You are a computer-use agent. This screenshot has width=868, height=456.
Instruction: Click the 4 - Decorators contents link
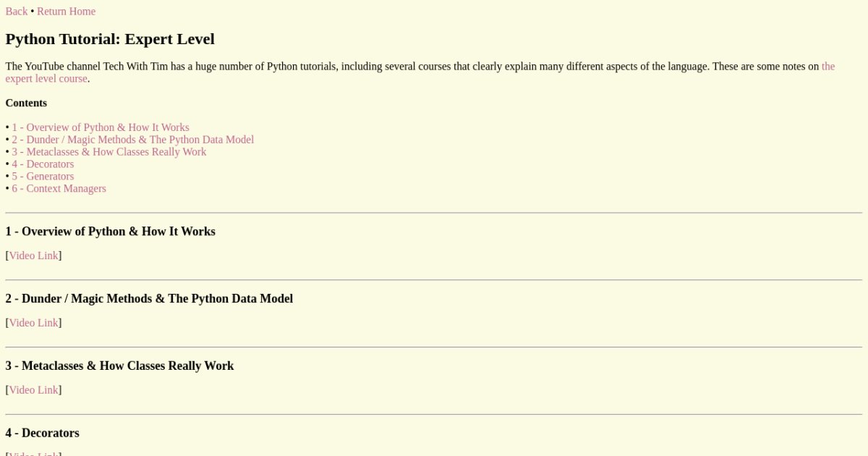click(43, 164)
